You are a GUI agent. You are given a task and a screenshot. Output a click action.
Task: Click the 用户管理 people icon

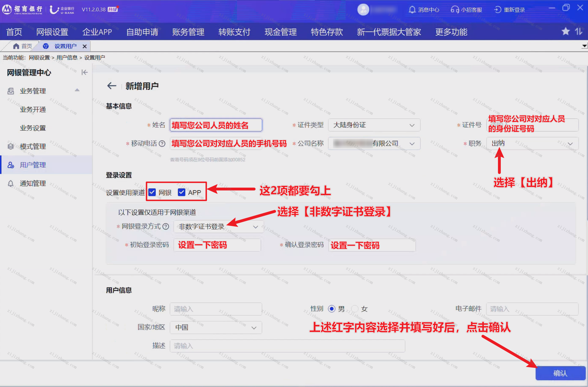[x=11, y=165]
